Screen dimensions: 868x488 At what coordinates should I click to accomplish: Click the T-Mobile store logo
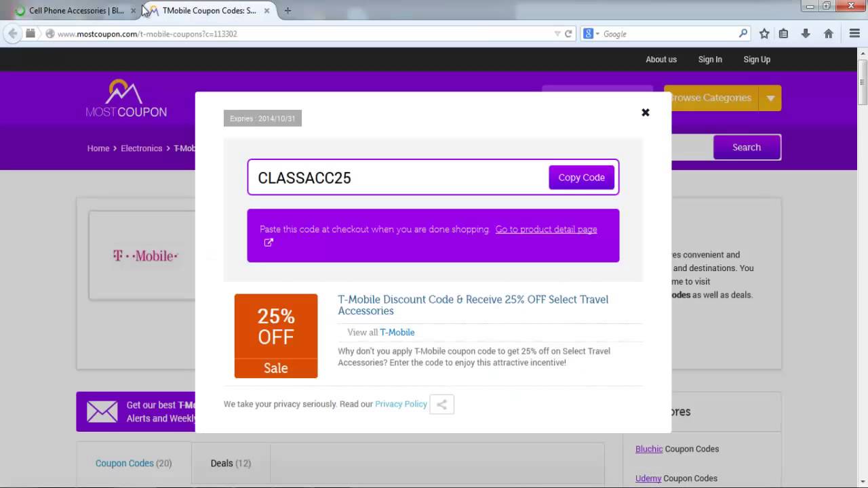point(145,256)
